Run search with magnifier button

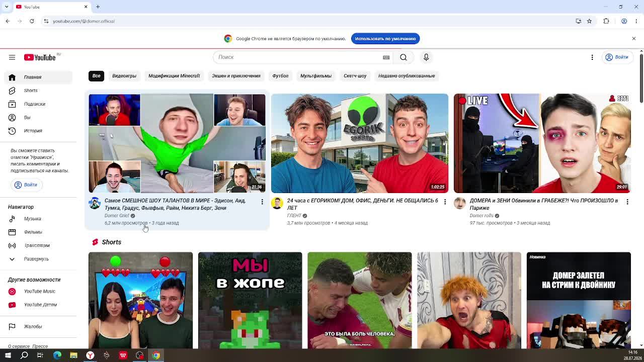(x=404, y=57)
